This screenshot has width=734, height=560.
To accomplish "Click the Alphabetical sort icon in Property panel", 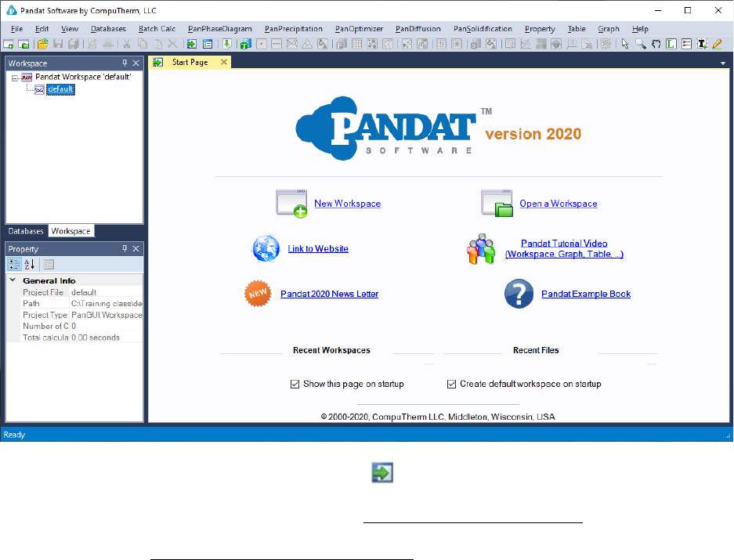I will coord(29,265).
